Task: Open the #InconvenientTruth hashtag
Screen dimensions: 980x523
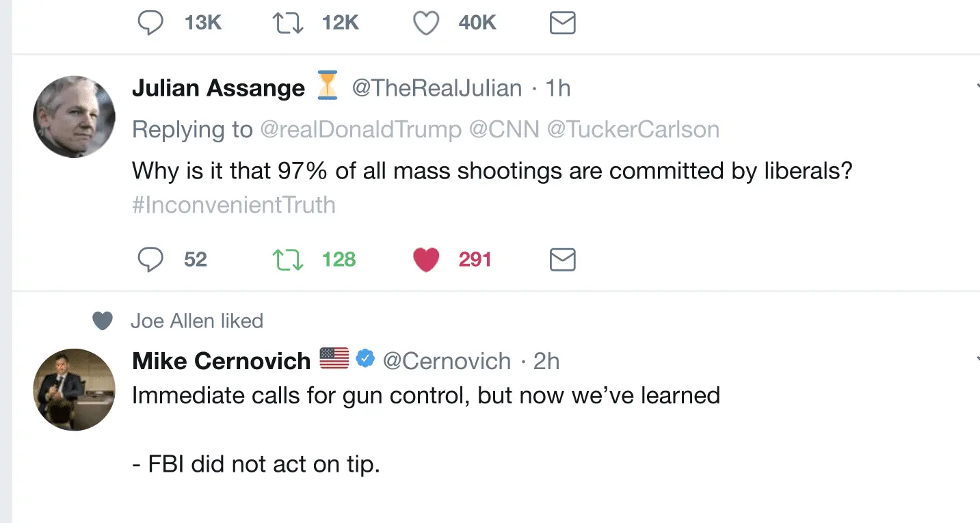Action: (x=234, y=205)
